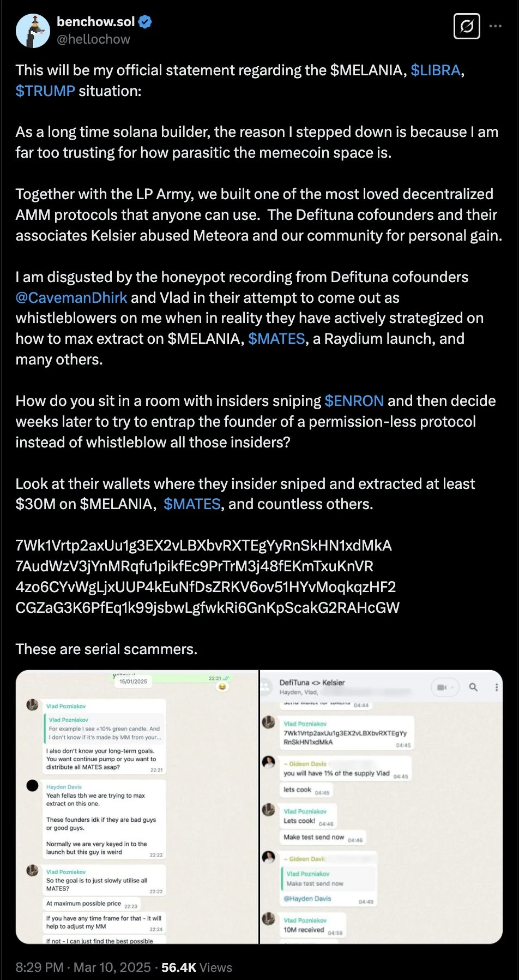
Task: Open the Grok slashed-square icon
Action: (467, 26)
